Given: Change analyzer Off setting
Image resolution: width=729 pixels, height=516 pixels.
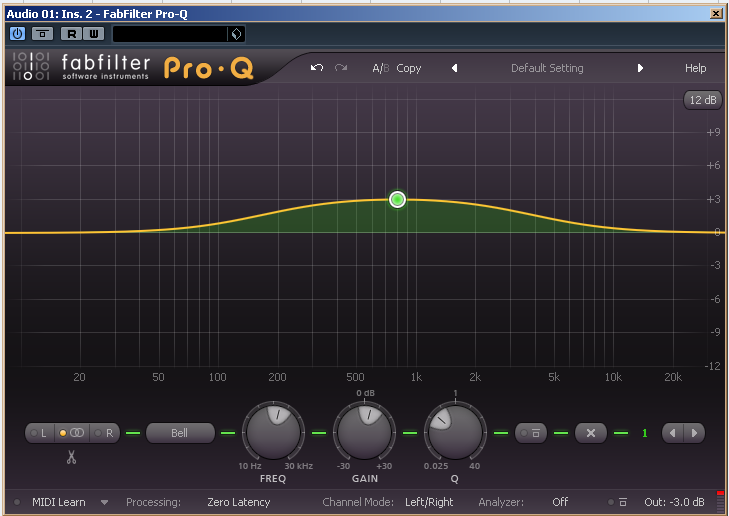Looking at the screenshot, I should point(560,502).
